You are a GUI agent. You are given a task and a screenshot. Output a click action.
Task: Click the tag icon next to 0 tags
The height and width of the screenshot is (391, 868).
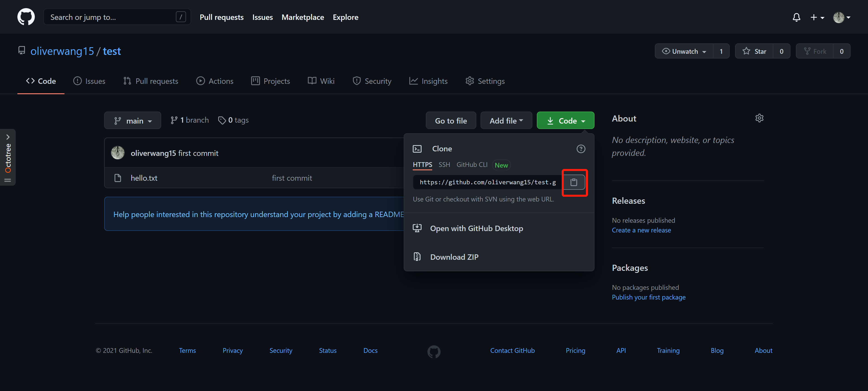[x=222, y=120]
